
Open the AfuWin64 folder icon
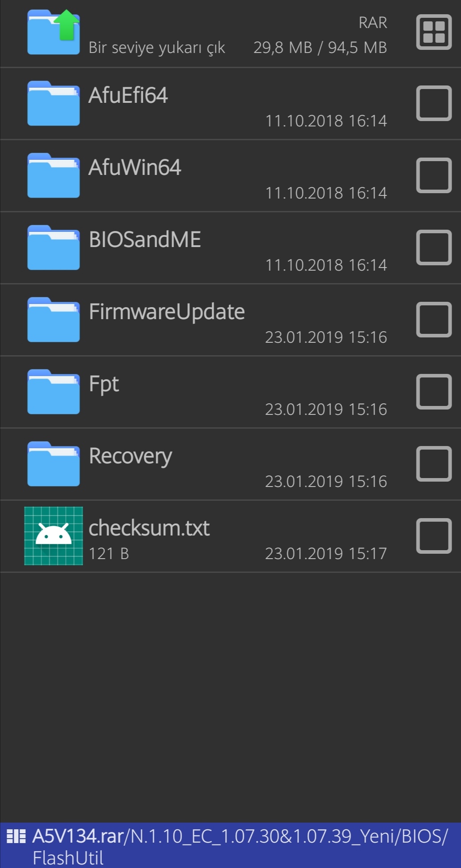tap(53, 175)
